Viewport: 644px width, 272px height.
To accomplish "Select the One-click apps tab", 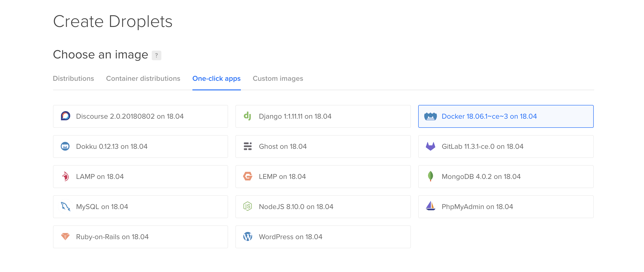I will [216, 78].
